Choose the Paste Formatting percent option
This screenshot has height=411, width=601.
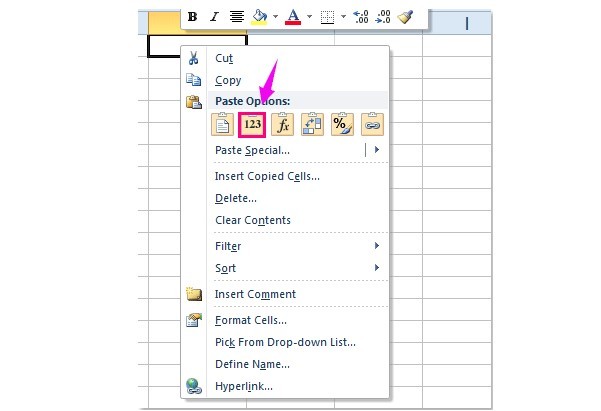pos(342,124)
